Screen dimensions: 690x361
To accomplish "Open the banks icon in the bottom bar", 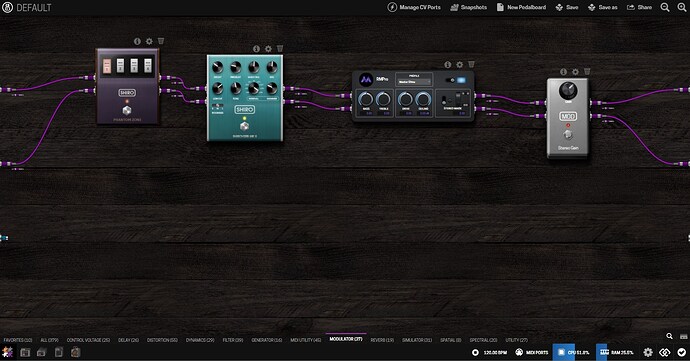I will coord(42,352).
